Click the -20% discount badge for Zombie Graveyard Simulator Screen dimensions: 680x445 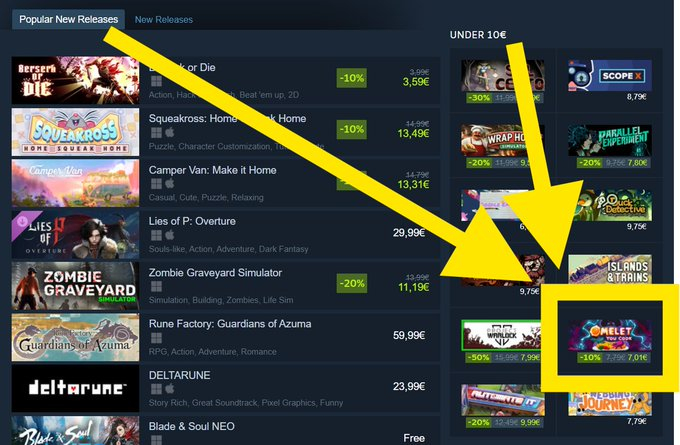pos(352,283)
